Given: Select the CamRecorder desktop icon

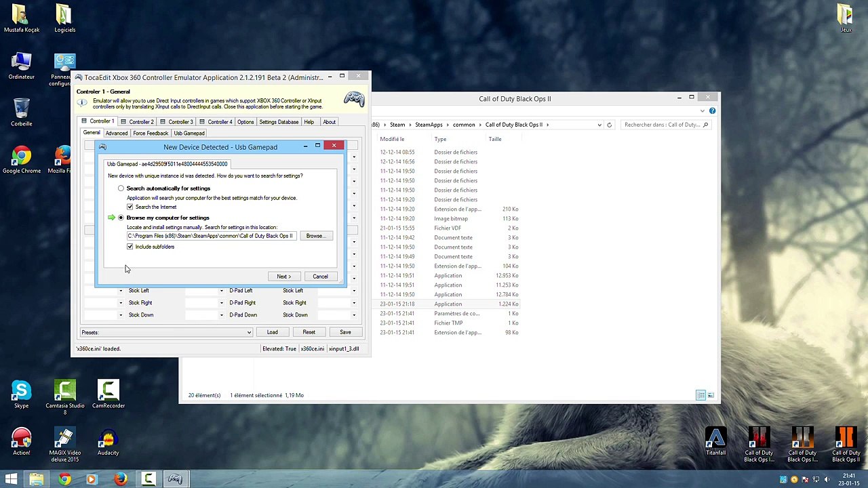Looking at the screenshot, I should click(x=108, y=395).
